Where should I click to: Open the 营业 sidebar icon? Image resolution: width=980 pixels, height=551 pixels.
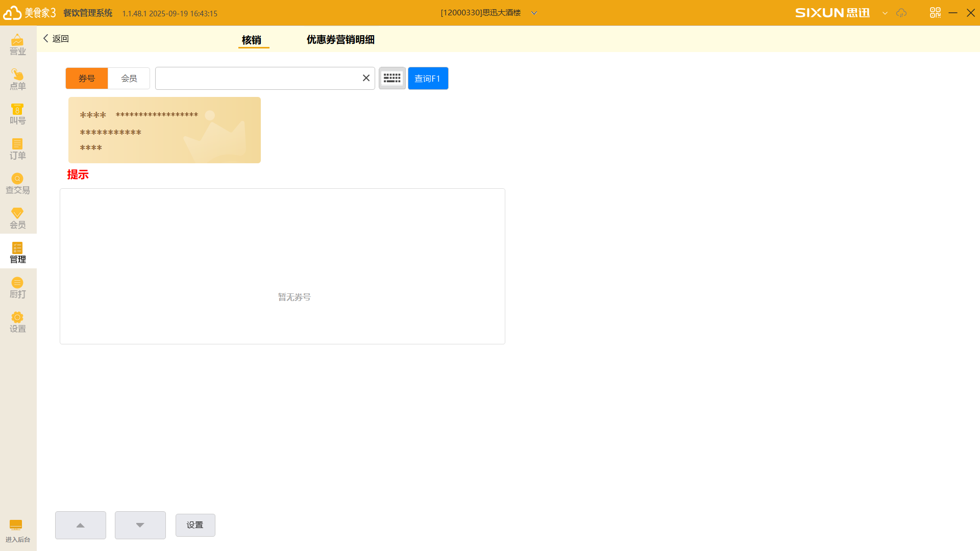[18, 44]
